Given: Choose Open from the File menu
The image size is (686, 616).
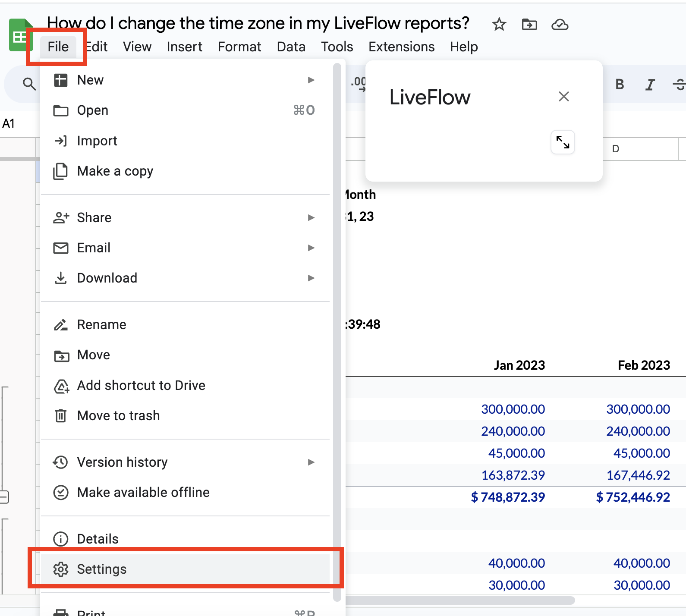Looking at the screenshot, I should [185, 110].
